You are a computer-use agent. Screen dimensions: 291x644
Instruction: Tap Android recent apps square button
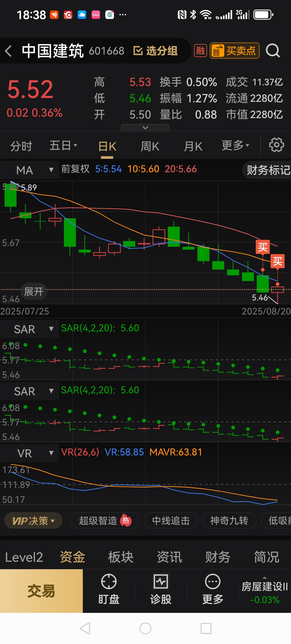[x=206, y=628]
